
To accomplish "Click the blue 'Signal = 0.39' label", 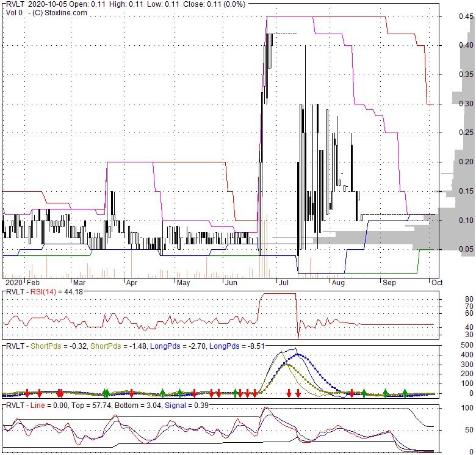I will click(x=186, y=406).
